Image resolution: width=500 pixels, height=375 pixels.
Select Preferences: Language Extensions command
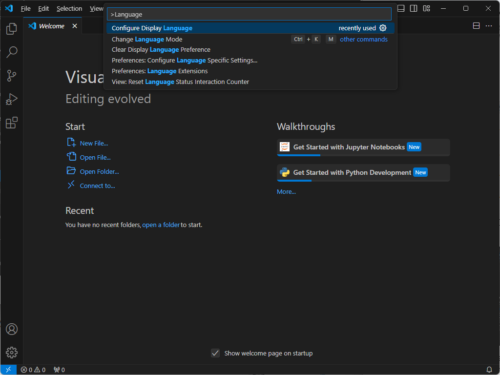coord(251,71)
